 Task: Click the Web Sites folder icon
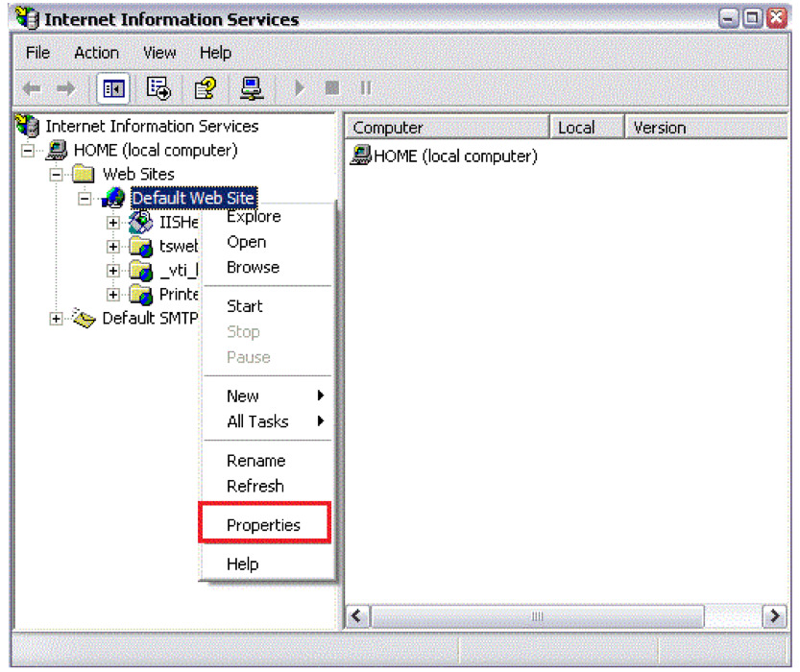pos(85,175)
